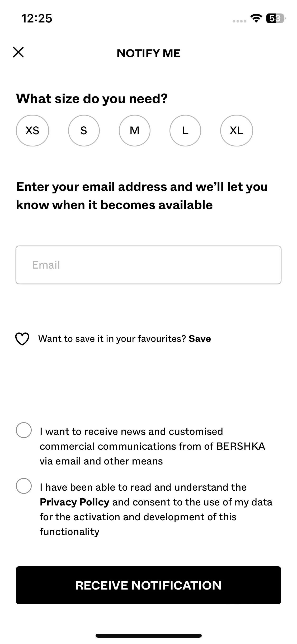This screenshot has width=297, height=644.
Task: Focus the Email input field
Action: 148,265
